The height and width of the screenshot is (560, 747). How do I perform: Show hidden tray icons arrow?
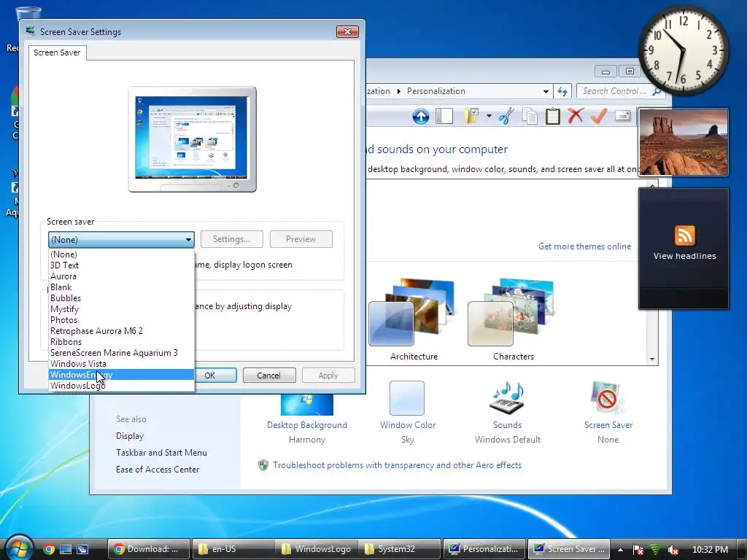620,550
